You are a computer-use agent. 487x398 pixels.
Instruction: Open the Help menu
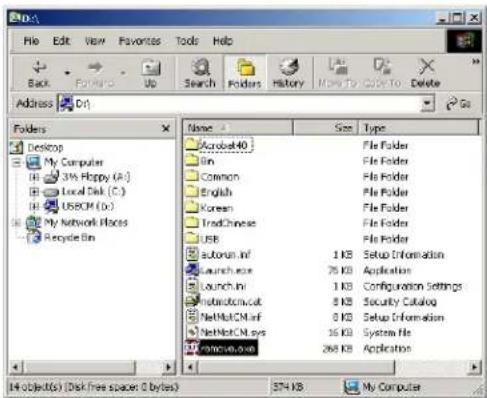point(223,41)
